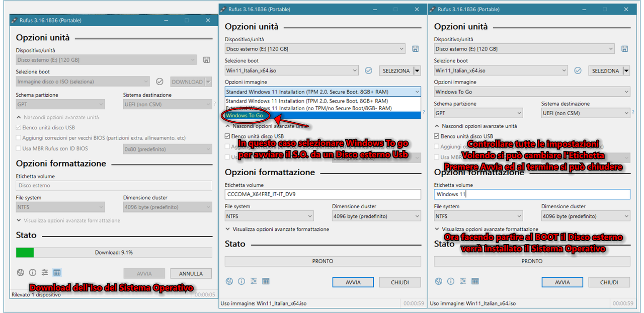Click AVVIA in right Rufus window
Viewport: 644px width, 313px height.
[x=562, y=282]
